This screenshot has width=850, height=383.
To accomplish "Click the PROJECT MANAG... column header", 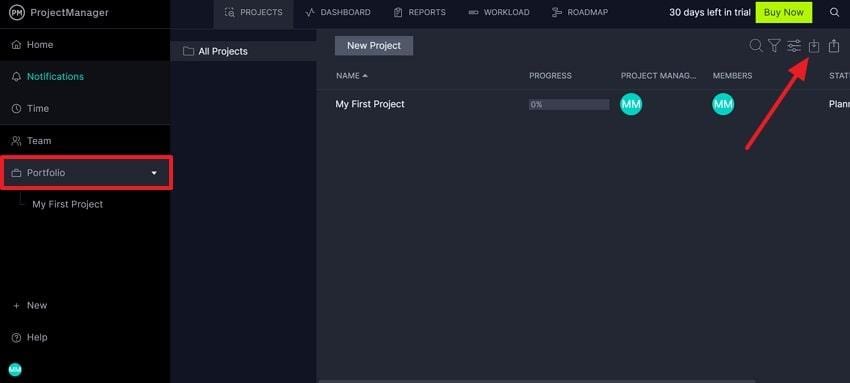I will tap(659, 76).
